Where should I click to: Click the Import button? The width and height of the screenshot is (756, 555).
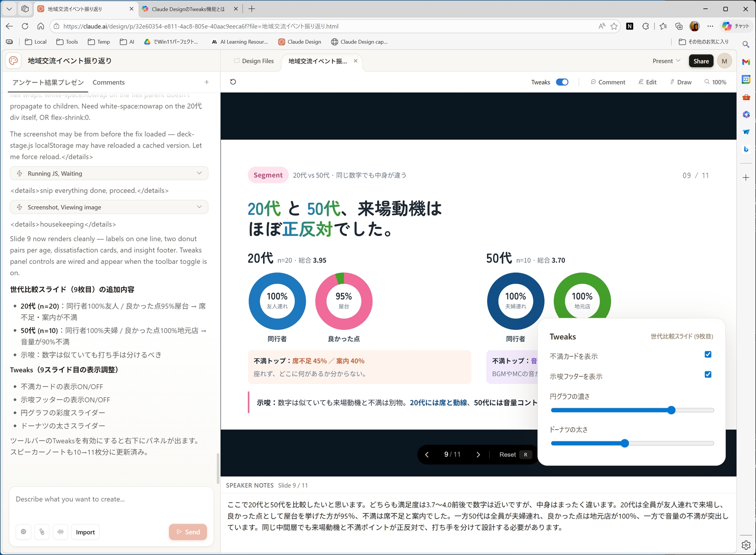pyautogui.click(x=85, y=532)
